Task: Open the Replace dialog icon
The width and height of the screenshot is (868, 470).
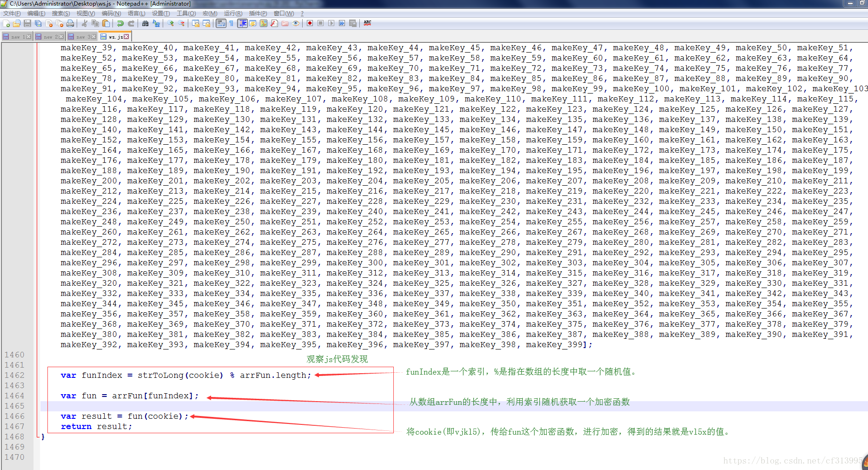Action: (156, 23)
